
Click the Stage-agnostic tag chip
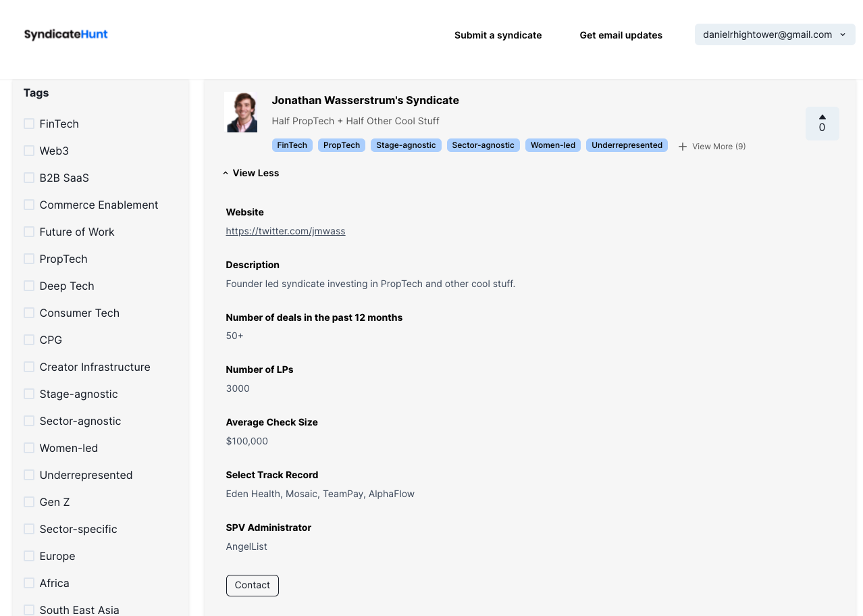click(x=406, y=145)
